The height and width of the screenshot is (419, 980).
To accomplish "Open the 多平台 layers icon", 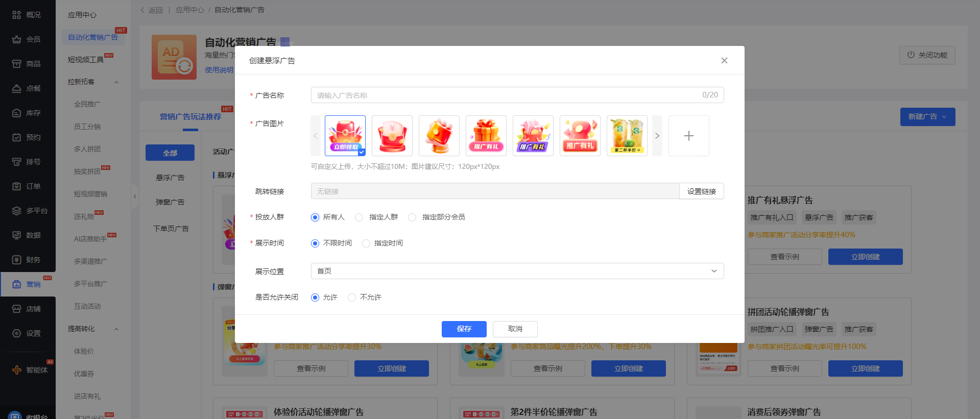I will coord(16,211).
